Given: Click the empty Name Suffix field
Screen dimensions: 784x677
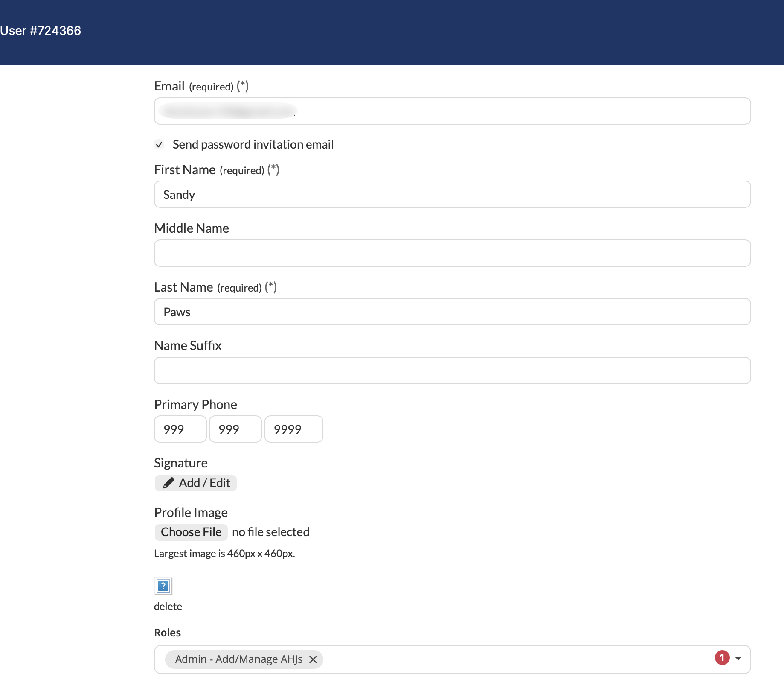Looking at the screenshot, I should (452, 371).
